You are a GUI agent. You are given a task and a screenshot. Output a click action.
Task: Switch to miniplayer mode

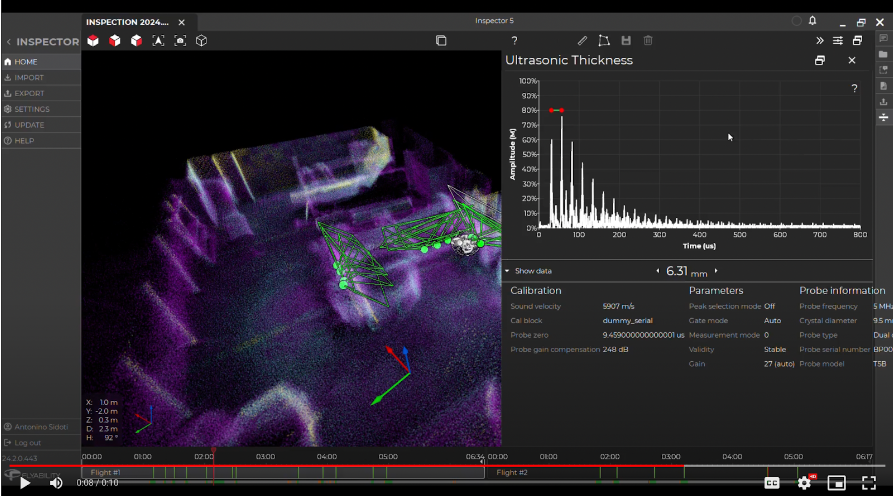click(x=837, y=483)
